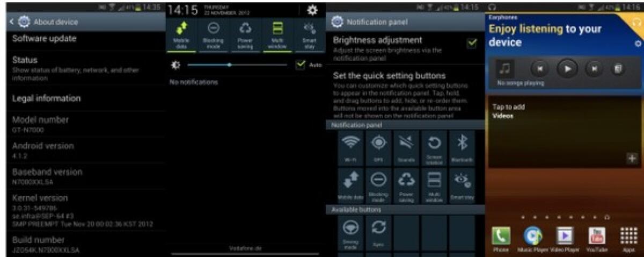The height and width of the screenshot is (257, 644).
Task: Select the Bluetooth button in the settings grid
Action: 462,147
